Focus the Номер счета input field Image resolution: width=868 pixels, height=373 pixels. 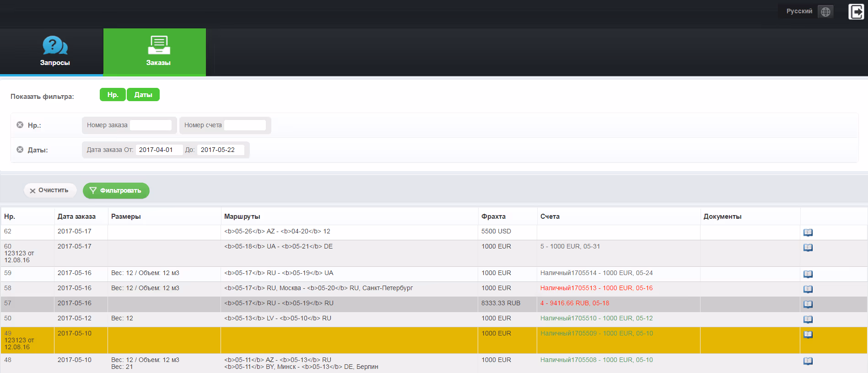(x=245, y=125)
